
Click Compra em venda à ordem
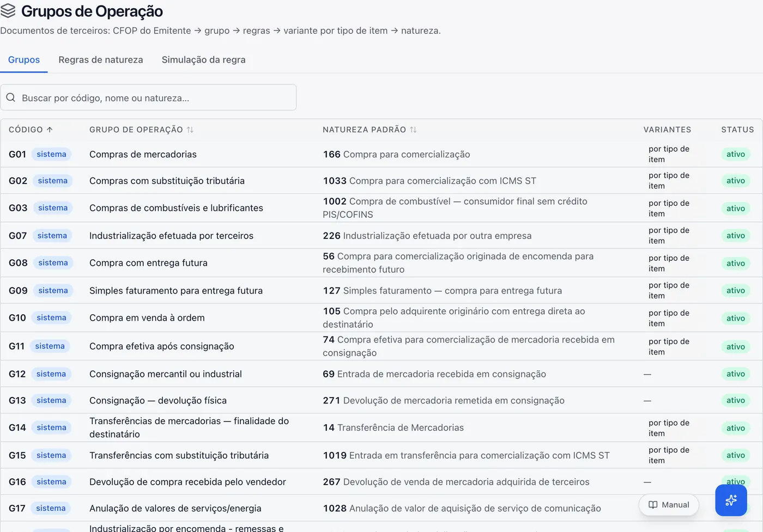point(147,318)
